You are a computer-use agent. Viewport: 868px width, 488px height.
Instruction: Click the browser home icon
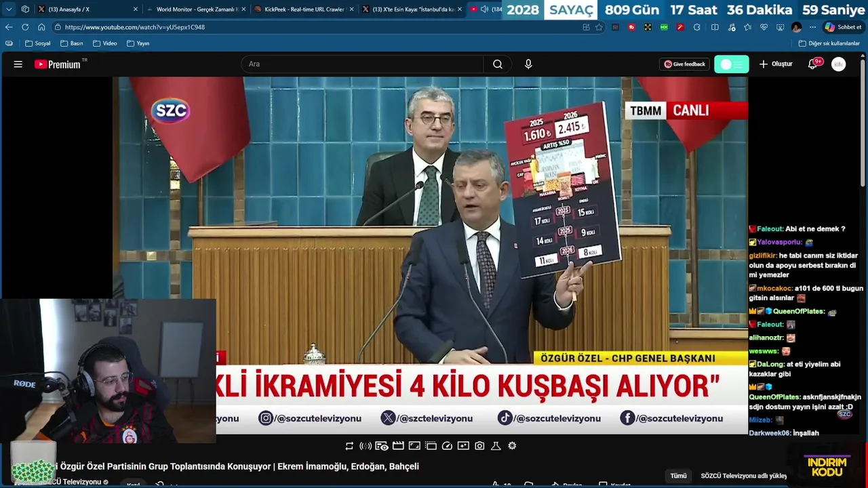41,27
